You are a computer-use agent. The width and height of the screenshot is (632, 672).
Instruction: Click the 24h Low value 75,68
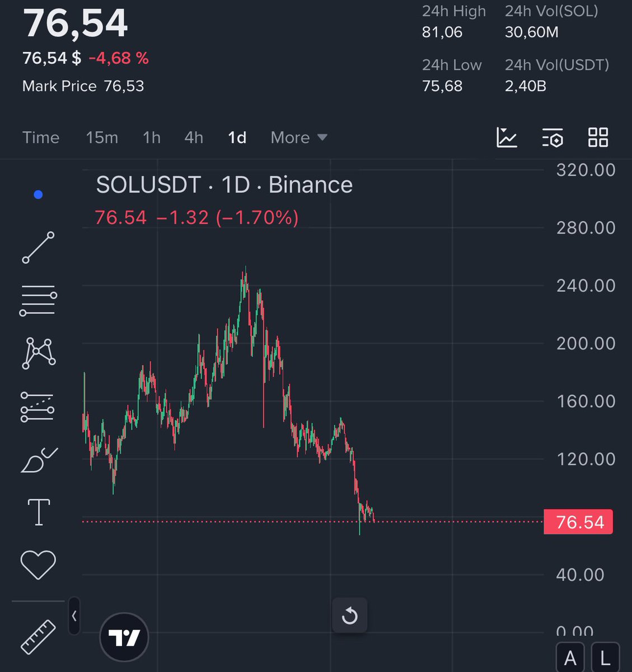click(442, 86)
